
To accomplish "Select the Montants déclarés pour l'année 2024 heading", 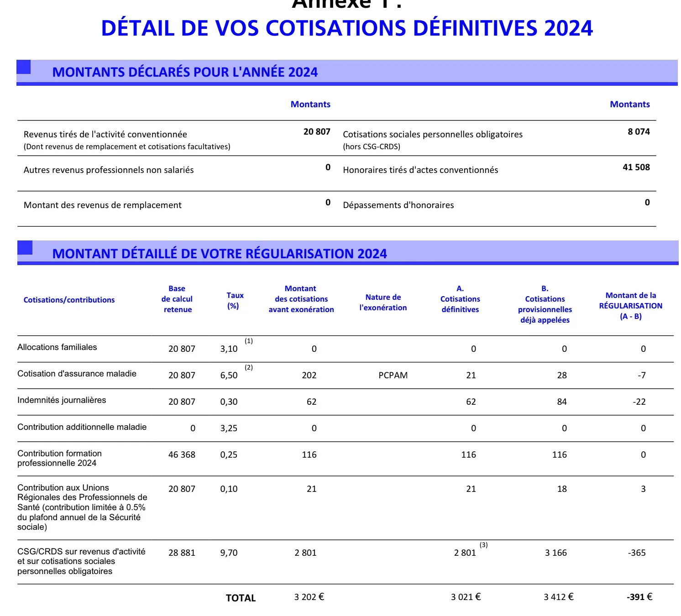I will [x=185, y=72].
